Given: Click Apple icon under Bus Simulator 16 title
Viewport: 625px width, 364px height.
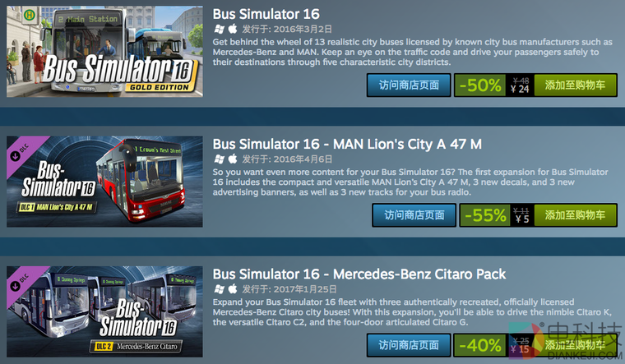Looking at the screenshot, I should click(233, 29).
